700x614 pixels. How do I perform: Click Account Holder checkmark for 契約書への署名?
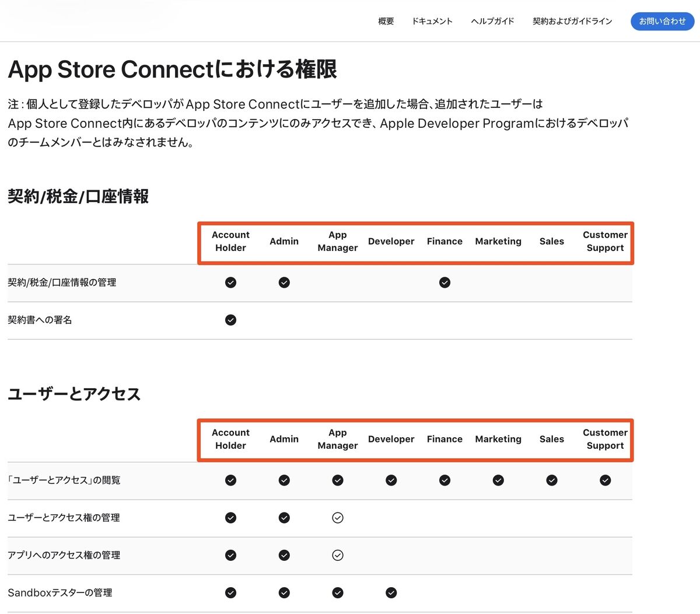pos(230,320)
